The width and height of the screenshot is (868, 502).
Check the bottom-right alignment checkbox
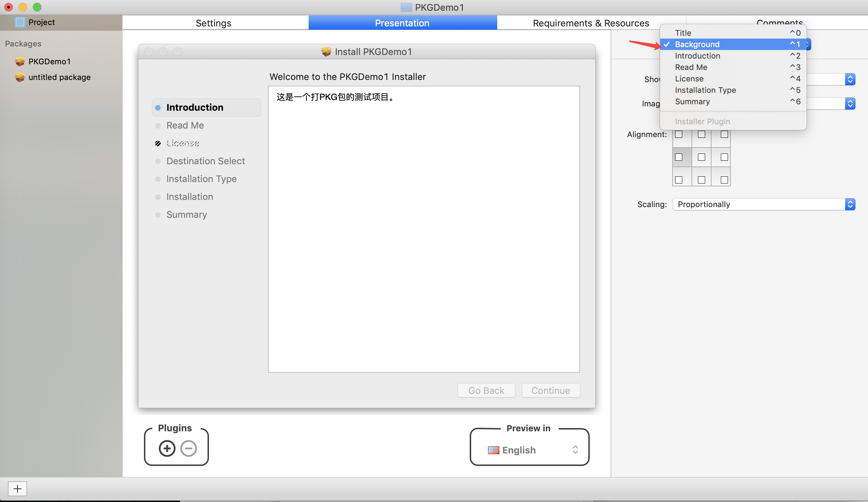[x=724, y=180]
